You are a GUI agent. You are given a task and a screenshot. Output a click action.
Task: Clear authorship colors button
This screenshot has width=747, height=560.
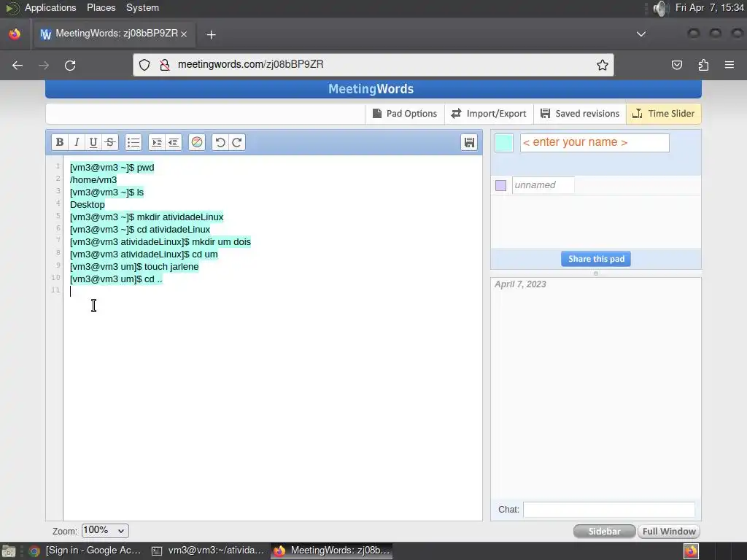pos(197,142)
